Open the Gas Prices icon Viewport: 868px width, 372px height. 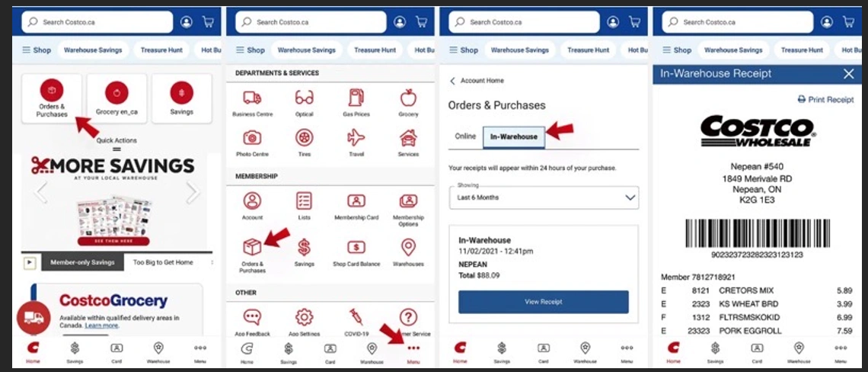tap(356, 98)
